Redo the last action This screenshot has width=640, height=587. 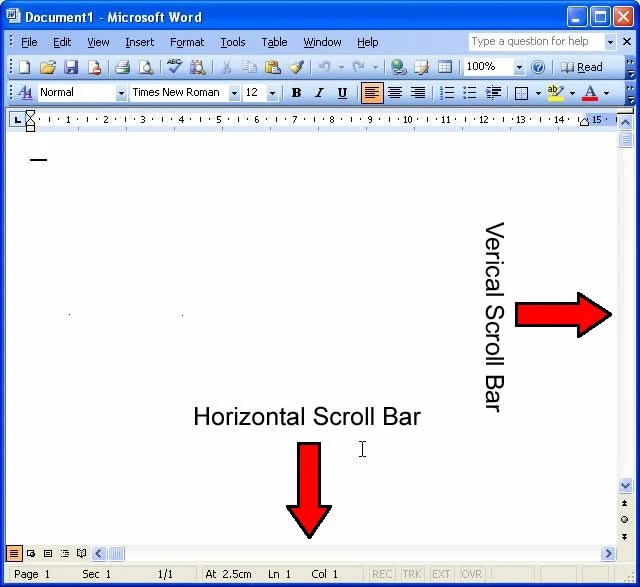click(x=358, y=67)
